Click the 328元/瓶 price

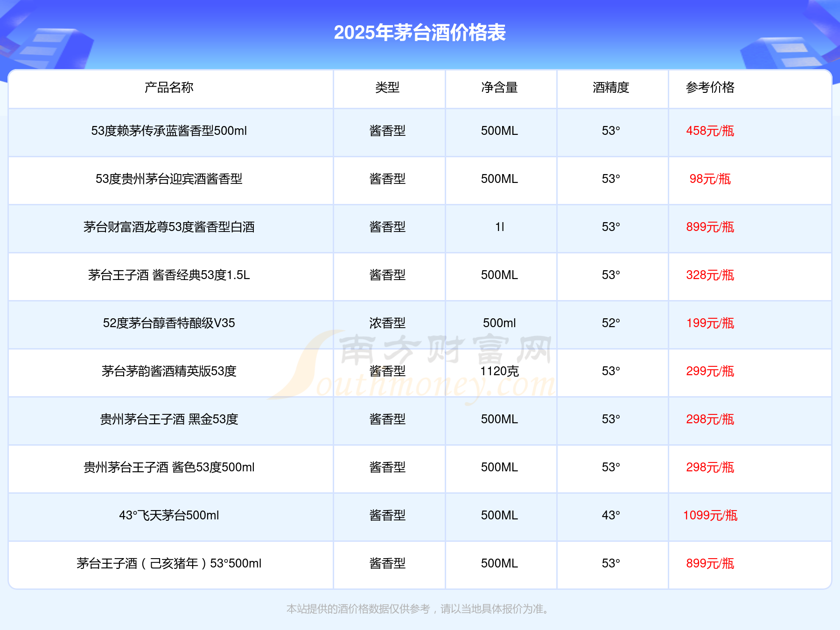(710, 275)
